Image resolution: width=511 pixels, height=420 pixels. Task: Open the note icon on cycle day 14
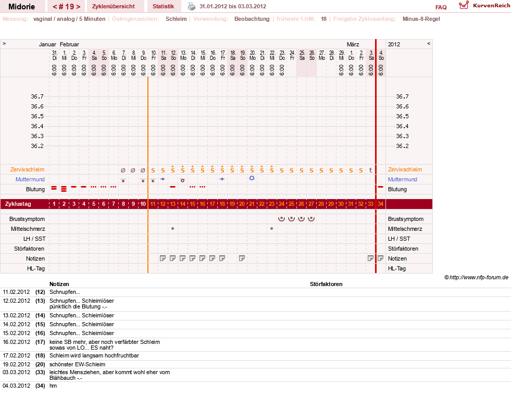(x=182, y=258)
